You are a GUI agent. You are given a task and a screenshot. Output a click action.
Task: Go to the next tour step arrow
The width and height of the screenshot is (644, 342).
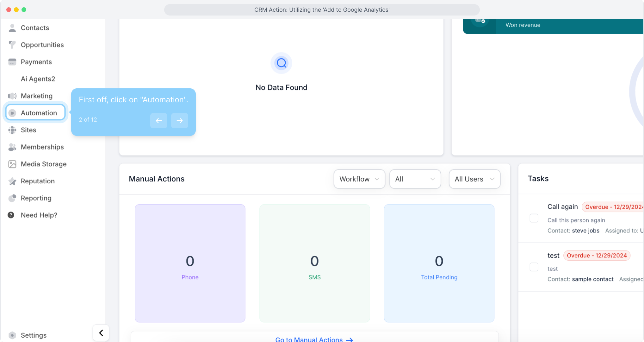[179, 121]
